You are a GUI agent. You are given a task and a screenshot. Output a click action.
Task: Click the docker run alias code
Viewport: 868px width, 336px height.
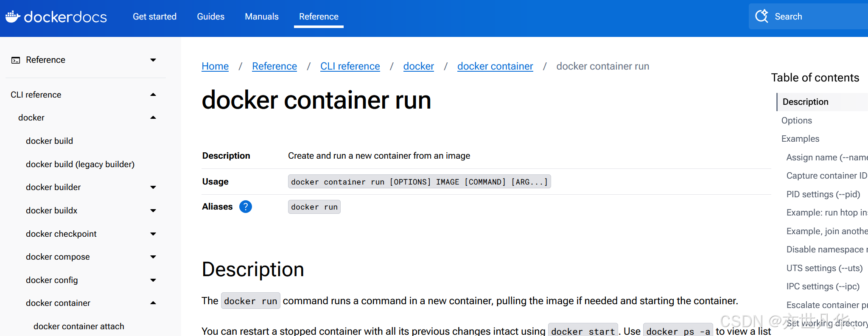(x=314, y=207)
